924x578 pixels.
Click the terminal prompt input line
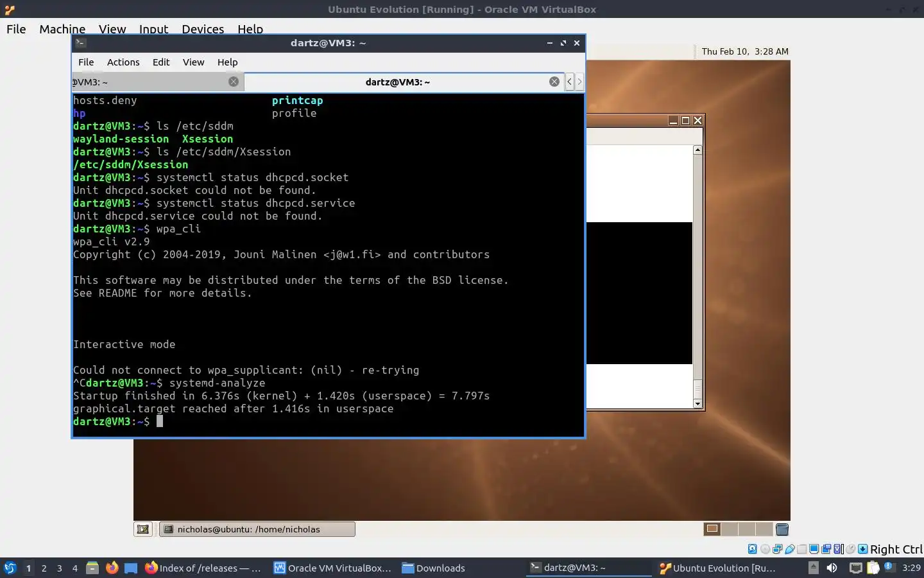pos(328,421)
